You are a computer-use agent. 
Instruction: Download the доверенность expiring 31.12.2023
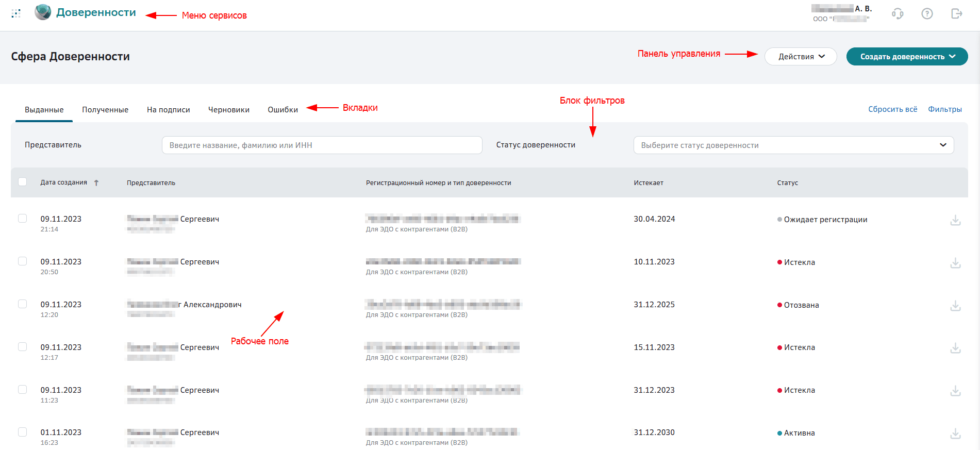[955, 391]
